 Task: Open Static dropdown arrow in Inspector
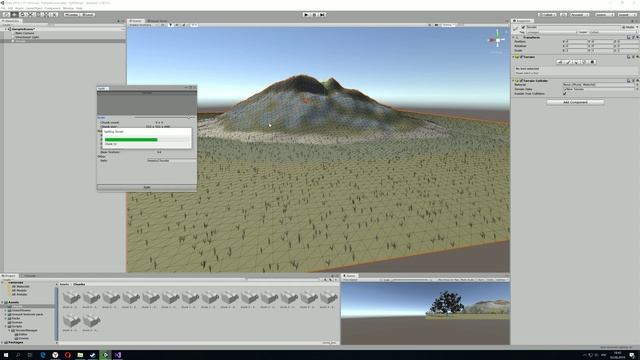coord(637,27)
